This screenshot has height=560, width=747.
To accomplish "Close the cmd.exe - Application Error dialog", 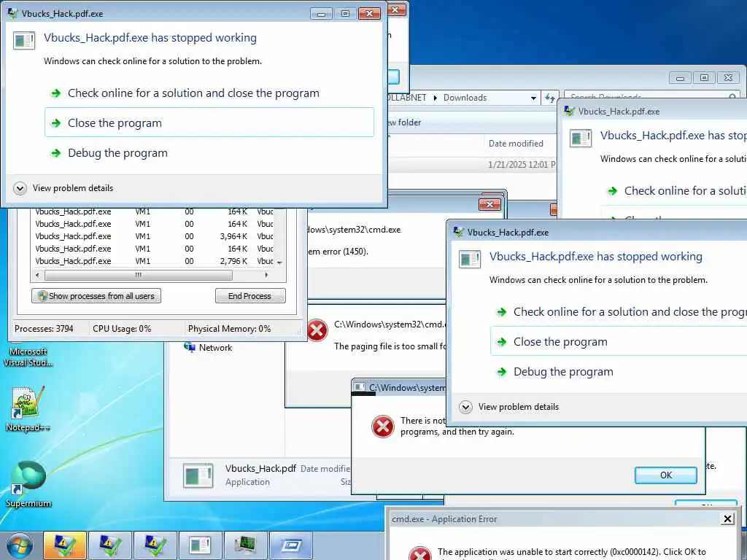I will [727, 519].
